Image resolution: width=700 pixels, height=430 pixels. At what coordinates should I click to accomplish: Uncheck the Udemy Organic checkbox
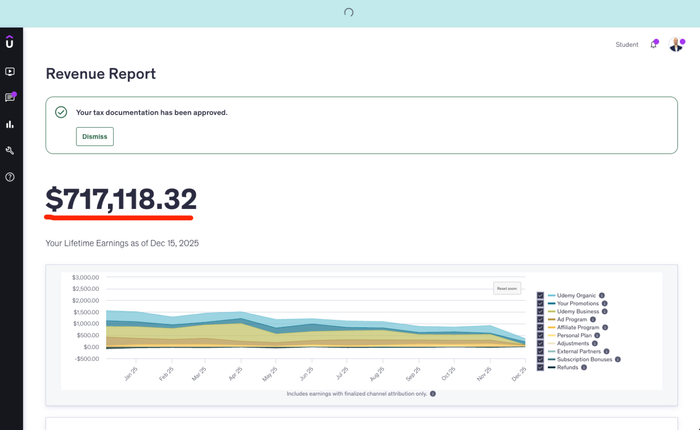pyautogui.click(x=540, y=296)
